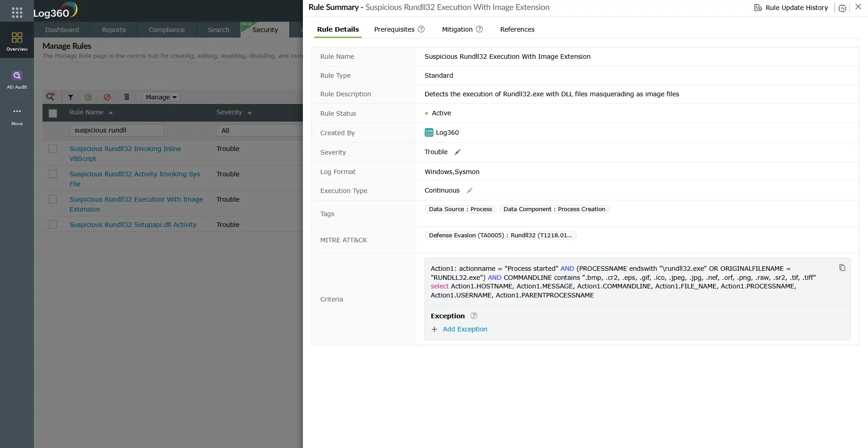
Task: Click the Log360 creator icon
Action: [x=429, y=132]
